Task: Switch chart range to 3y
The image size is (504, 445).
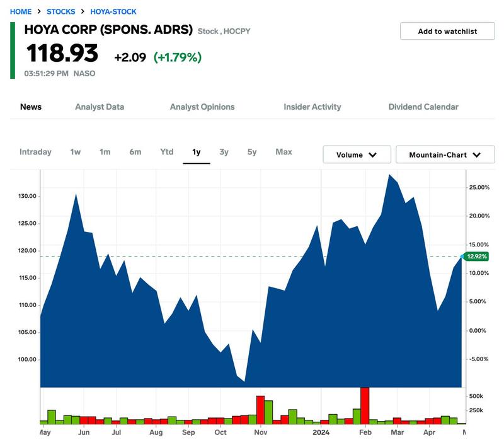Action: coord(224,152)
